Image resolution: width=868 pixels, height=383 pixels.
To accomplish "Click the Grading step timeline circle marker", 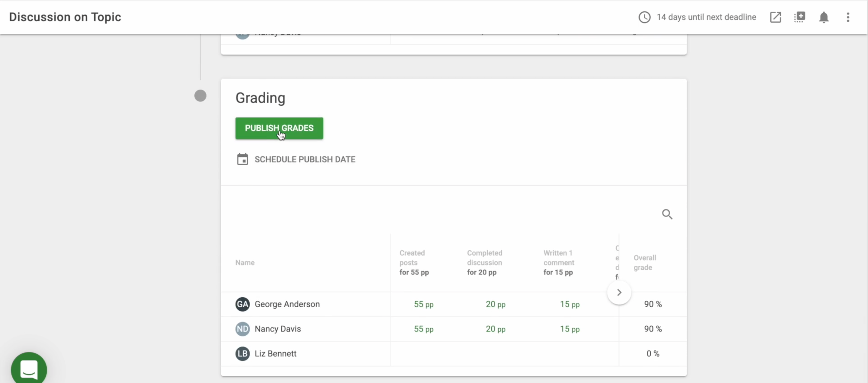I will (200, 96).
